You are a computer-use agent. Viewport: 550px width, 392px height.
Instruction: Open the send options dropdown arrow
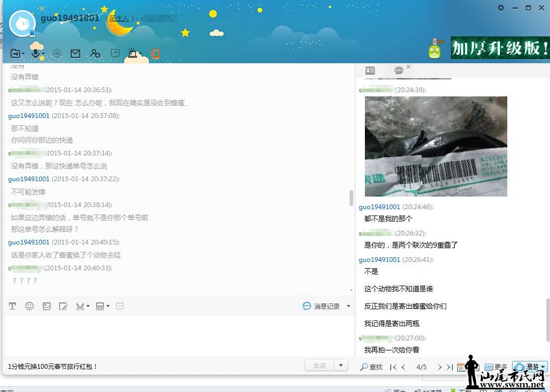(x=341, y=365)
